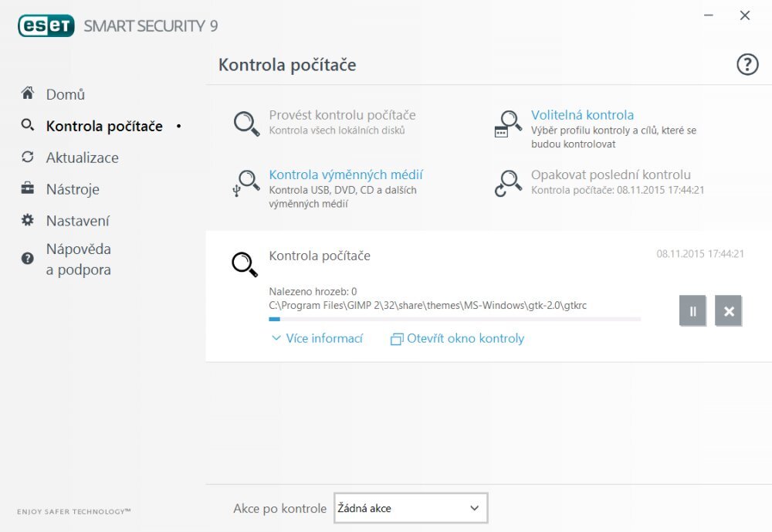Cancel the running scan with X button

tap(728, 310)
